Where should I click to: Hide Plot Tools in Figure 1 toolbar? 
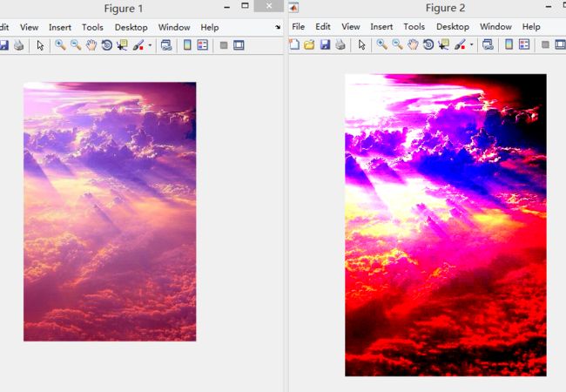pyautogui.click(x=224, y=45)
